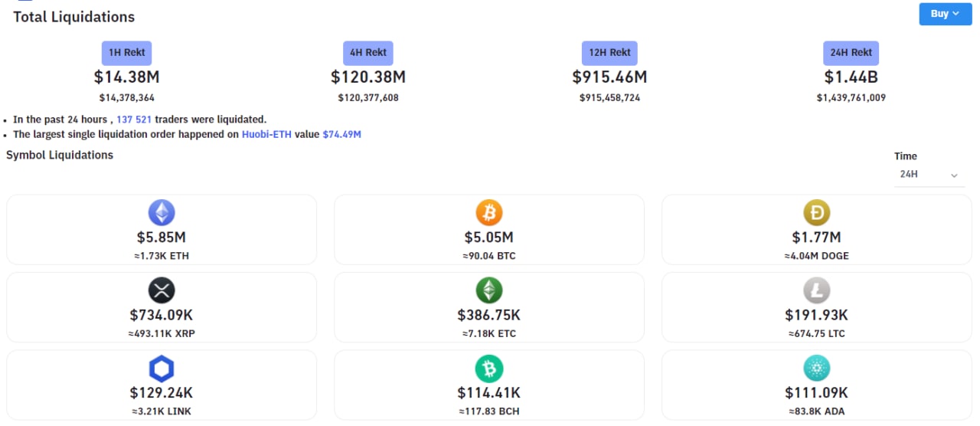Click the $734.09K XRP liquidation amount
Image resolution: width=980 pixels, height=426 pixels.
[161, 315]
